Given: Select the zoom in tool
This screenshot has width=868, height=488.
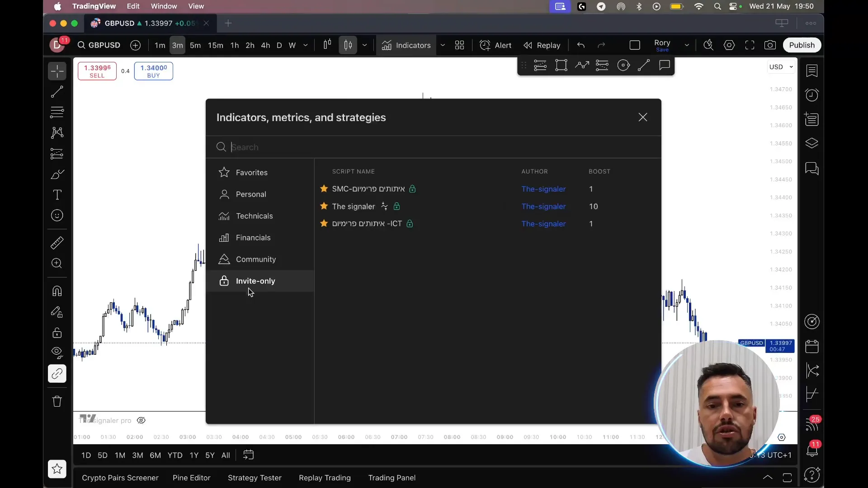Looking at the screenshot, I should [x=57, y=263].
